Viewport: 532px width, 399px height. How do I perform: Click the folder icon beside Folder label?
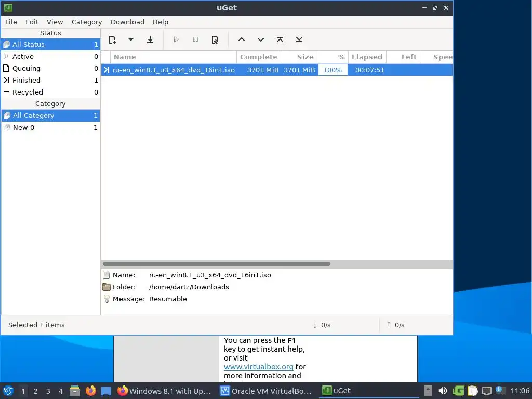coord(107,287)
